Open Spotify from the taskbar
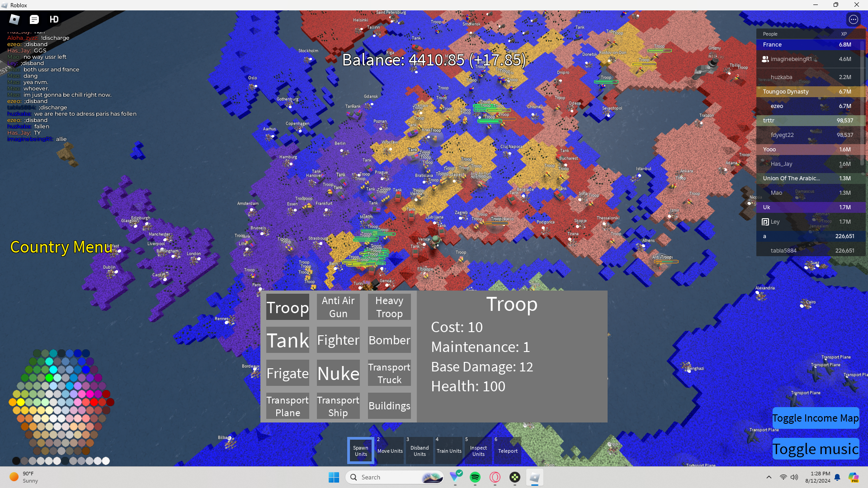Viewport: 868px width, 488px height. click(475, 477)
